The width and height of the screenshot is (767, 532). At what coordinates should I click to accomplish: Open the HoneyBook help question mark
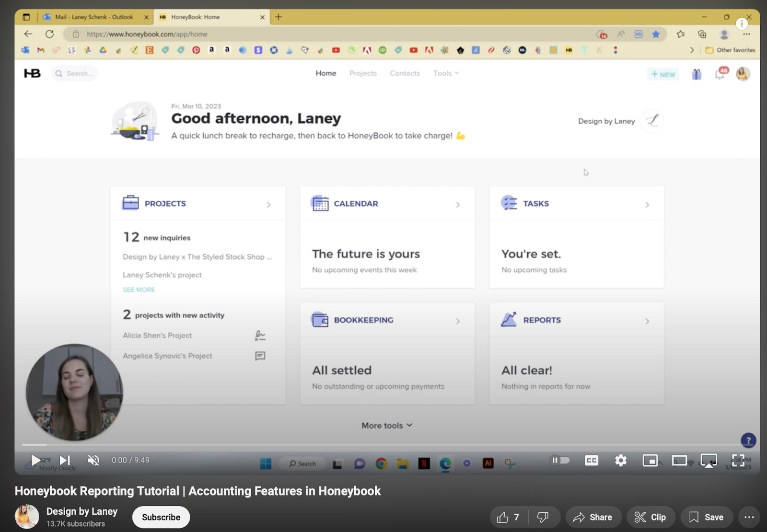click(748, 440)
